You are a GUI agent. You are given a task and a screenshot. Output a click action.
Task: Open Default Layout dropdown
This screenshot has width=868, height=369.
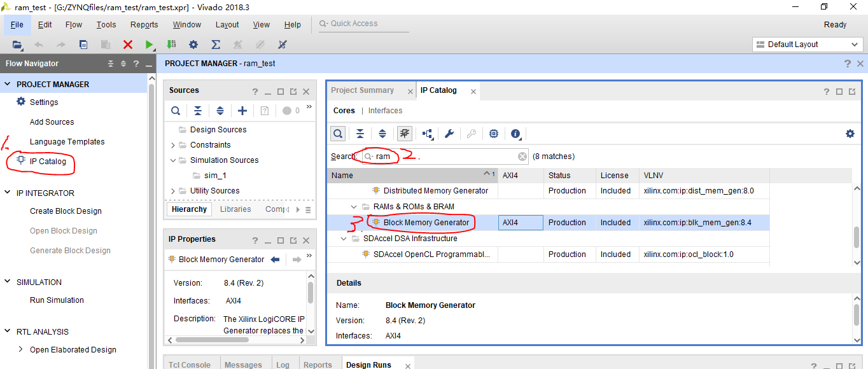pyautogui.click(x=808, y=45)
